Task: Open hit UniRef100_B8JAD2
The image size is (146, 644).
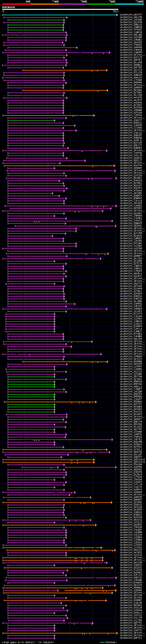Action: tap(131, 90)
